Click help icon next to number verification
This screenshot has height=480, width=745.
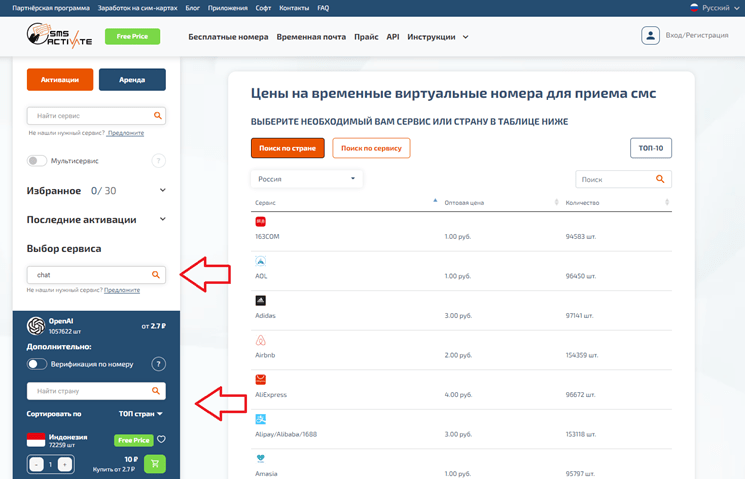tap(158, 364)
